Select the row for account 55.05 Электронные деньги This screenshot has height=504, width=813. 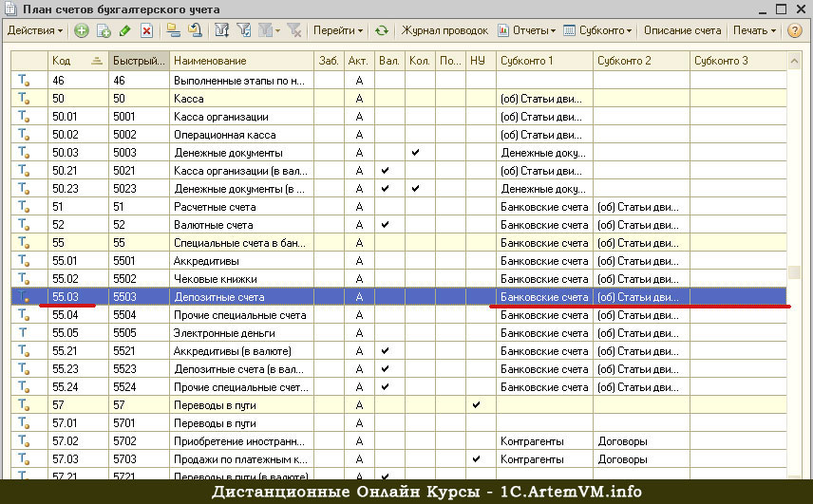tap(237, 333)
